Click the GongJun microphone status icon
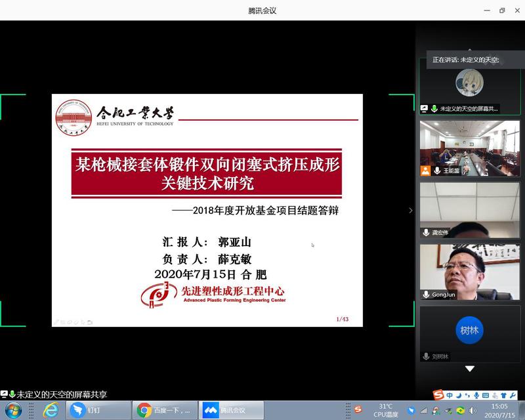Viewport: 525px width, 420px height. pos(426,295)
